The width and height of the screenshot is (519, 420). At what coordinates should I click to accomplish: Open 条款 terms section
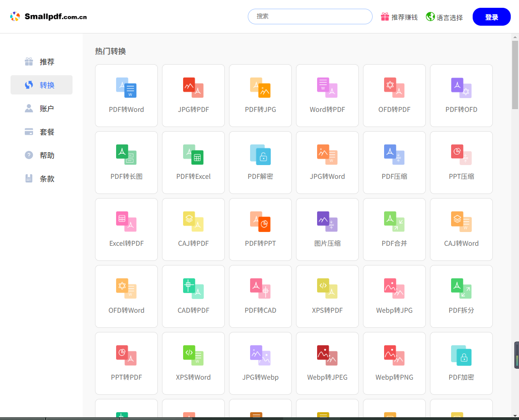(x=41, y=178)
